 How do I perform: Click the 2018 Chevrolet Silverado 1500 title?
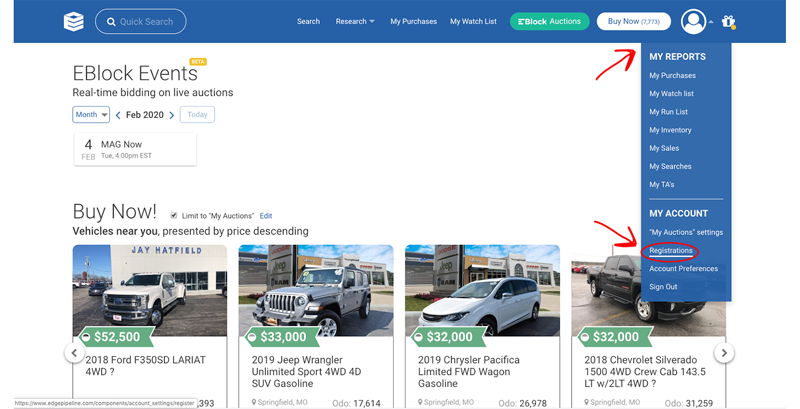coord(645,372)
